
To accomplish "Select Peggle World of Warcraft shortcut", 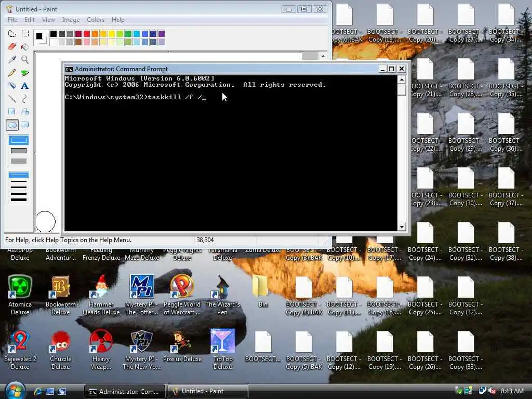I will pyautogui.click(x=182, y=295).
